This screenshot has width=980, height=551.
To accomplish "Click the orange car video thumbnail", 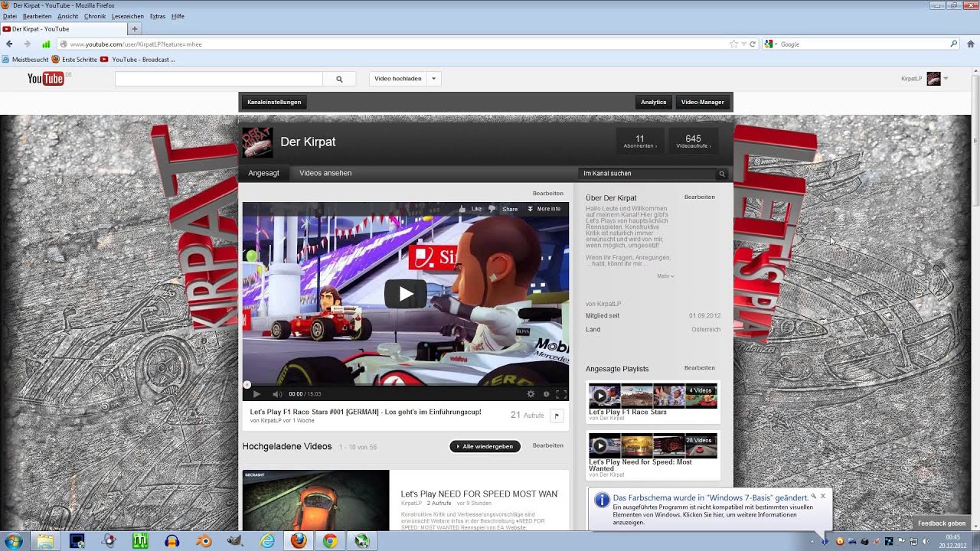I will [315, 500].
